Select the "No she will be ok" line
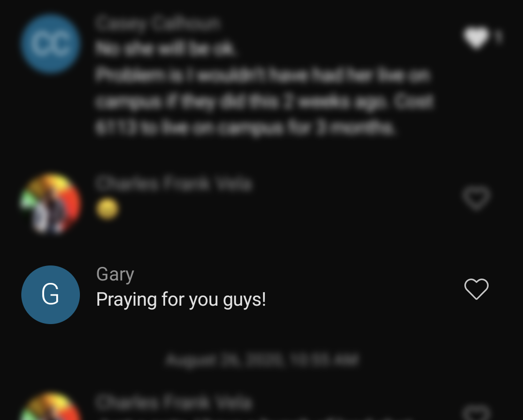 click(166, 49)
